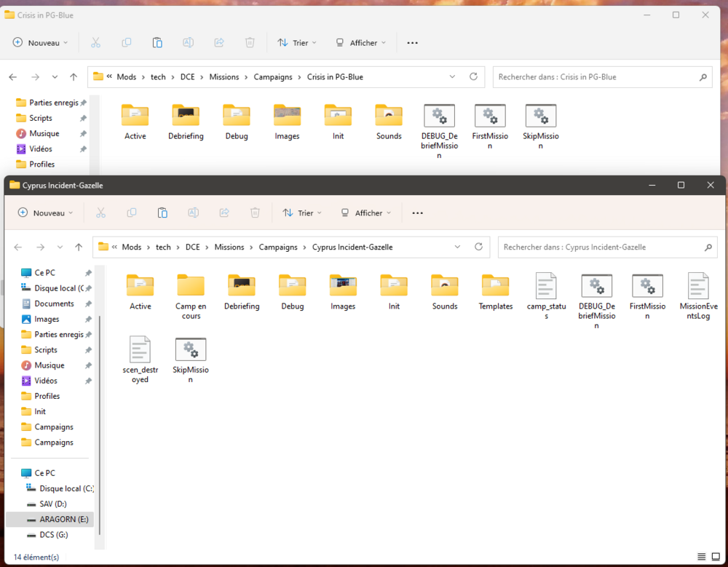Click Delete trash icon in Crisis in PG-Blue toolbar
728x567 pixels.
tap(250, 43)
